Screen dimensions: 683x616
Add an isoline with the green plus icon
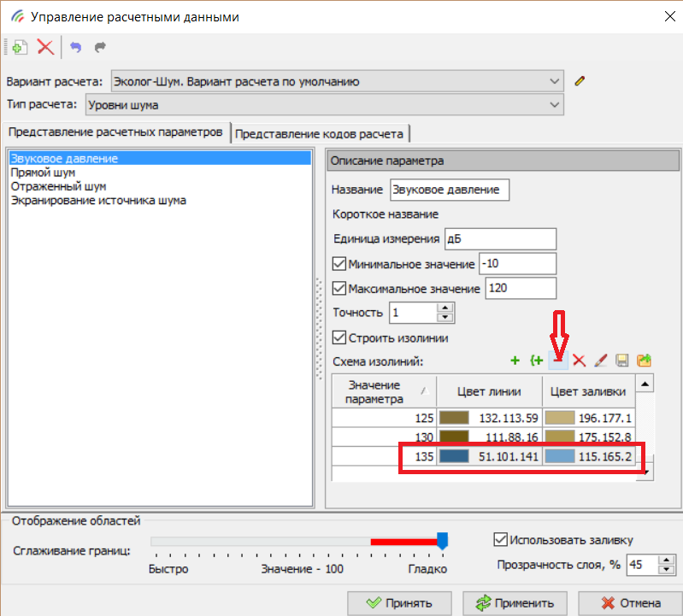515,361
